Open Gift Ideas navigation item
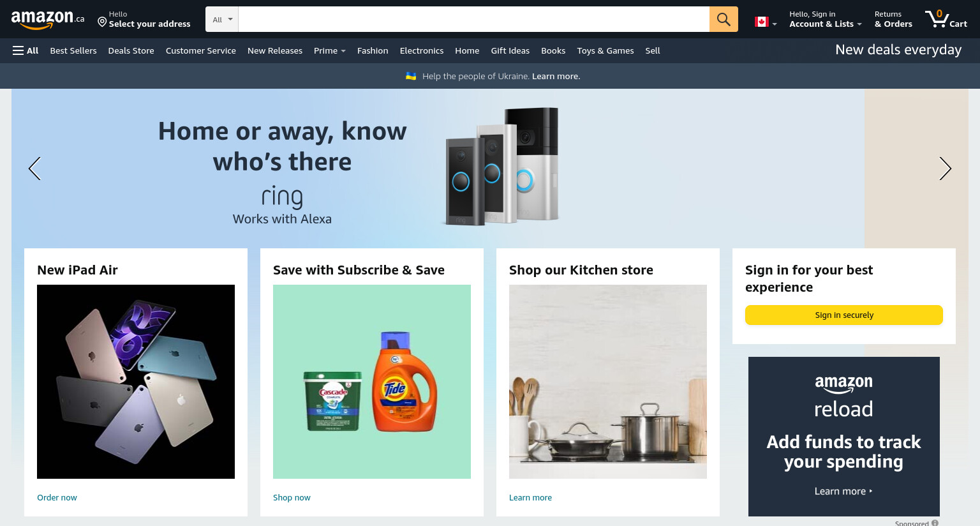The height and width of the screenshot is (526, 980). point(510,50)
